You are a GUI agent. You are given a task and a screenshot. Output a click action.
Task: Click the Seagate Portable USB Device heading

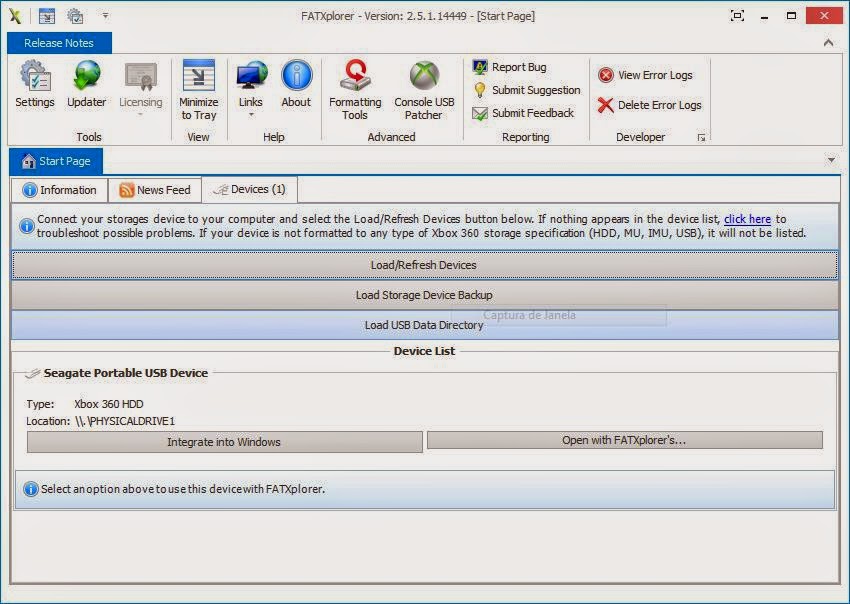(x=126, y=373)
